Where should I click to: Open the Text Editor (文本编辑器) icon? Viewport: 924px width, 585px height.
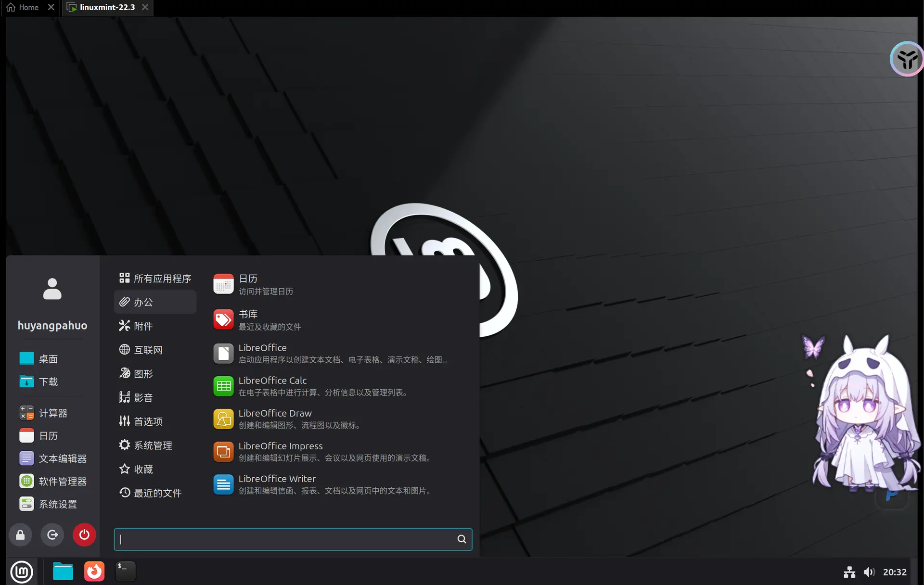tap(26, 458)
